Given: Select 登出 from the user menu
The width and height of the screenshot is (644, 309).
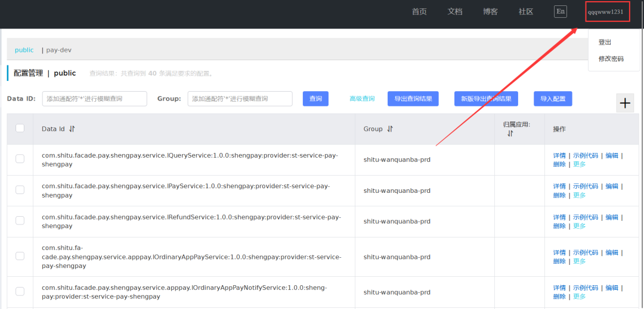Looking at the screenshot, I should [605, 42].
